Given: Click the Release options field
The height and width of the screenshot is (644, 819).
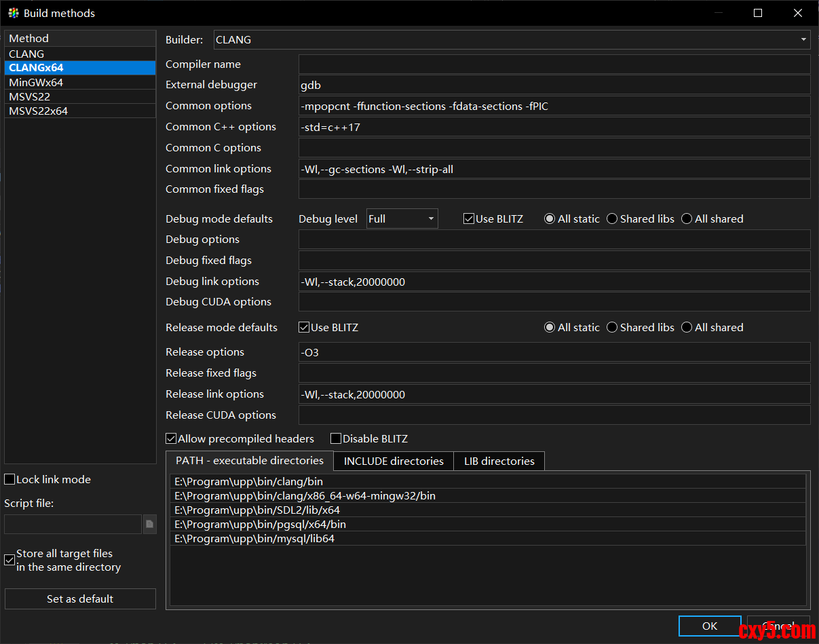Looking at the screenshot, I should pos(554,352).
